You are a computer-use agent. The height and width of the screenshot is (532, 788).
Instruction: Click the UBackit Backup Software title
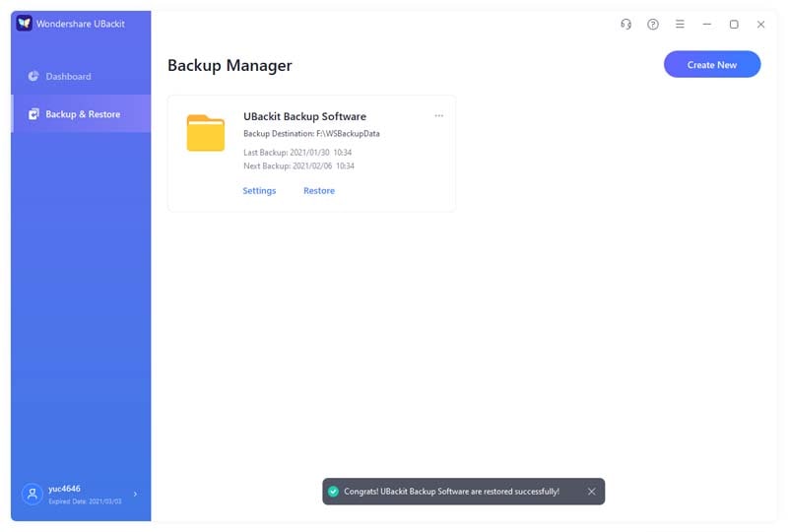click(304, 116)
